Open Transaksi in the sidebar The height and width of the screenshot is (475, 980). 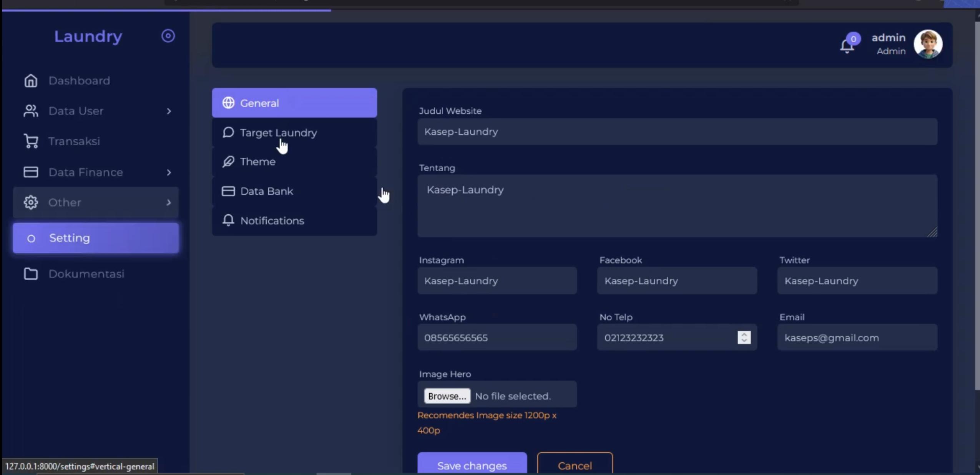[96, 141]
